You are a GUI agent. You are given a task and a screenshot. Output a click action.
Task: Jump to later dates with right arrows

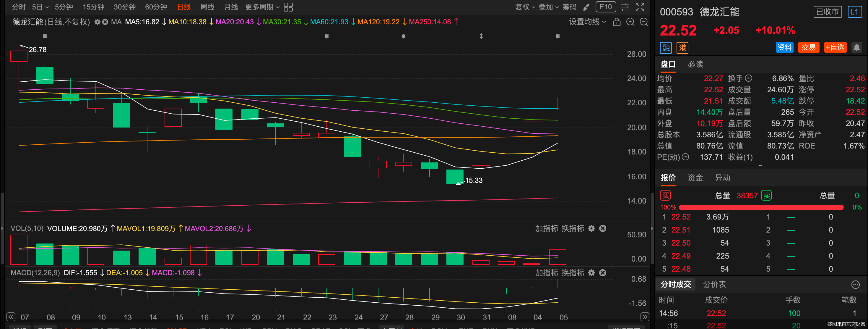pyautogui.click(x=645, y=317)
